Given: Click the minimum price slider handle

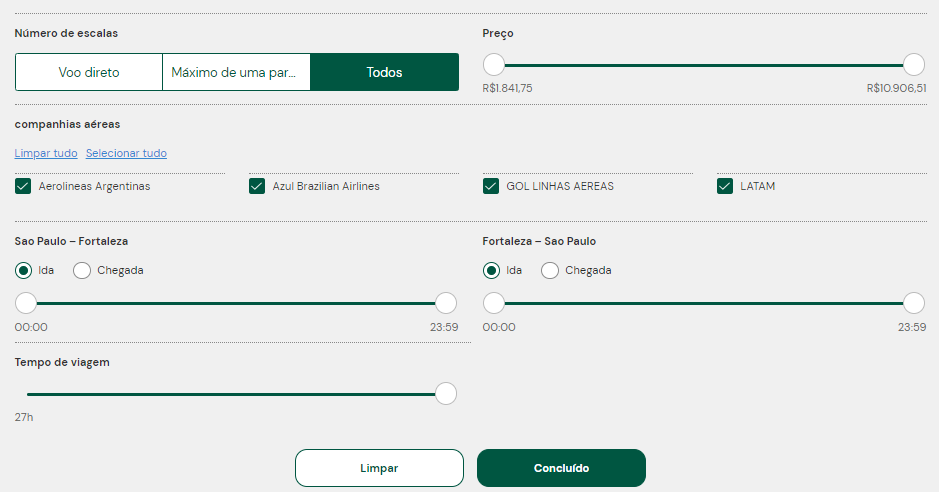Looking at the screenshot, I should 494,65.
